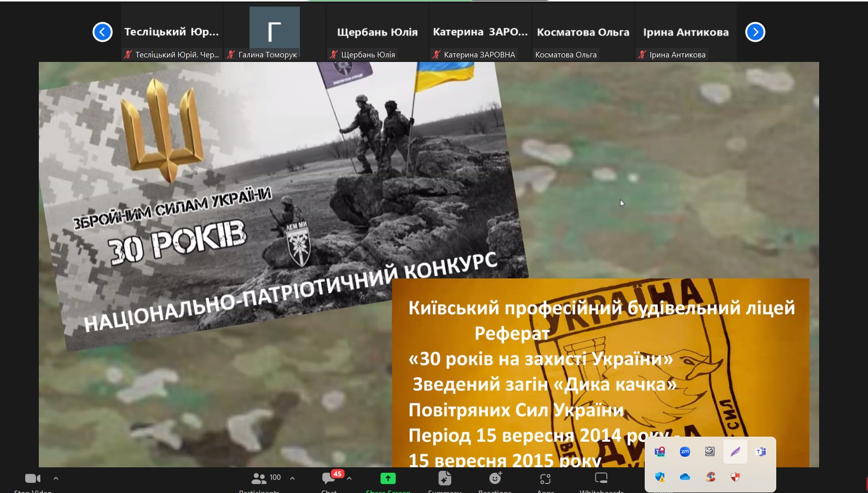Click the Zoom icon in system tray
This screenshot has width=868, height=493.
coord(685,452)
